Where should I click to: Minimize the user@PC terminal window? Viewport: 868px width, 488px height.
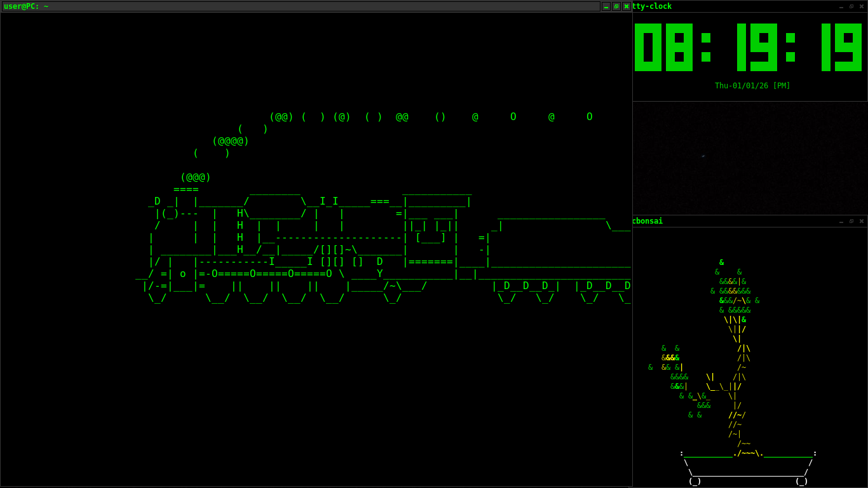point(606,6)
